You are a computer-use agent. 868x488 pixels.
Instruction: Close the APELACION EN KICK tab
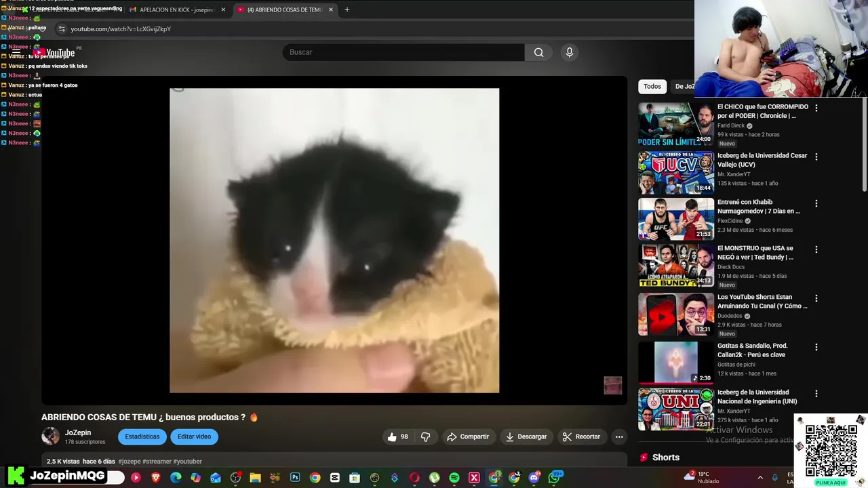coord(223,9)
